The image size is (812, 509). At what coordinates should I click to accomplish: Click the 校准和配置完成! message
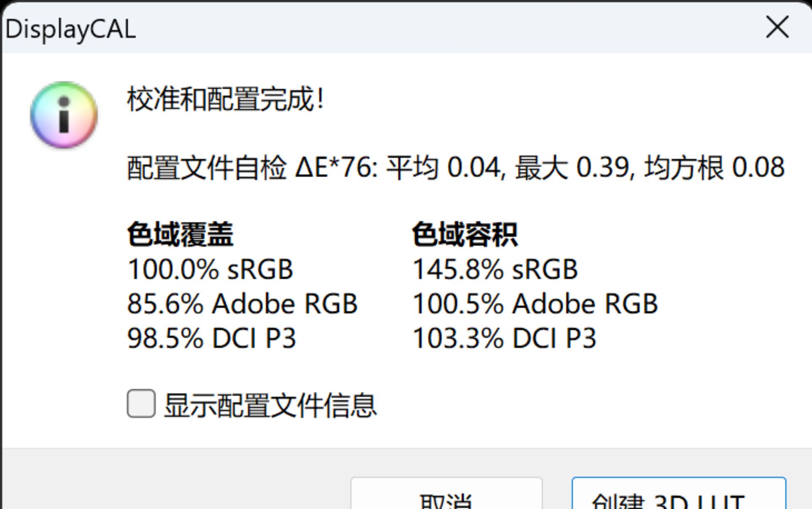pyautogui.click(x=226, y=99)
